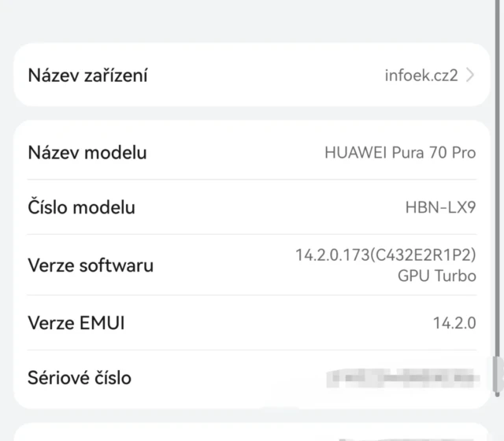Image resolution: width=504 pixels, height=441 pixels.
Task: Tap the 'Sériové číslo' label
Action: tap(80, 378)
